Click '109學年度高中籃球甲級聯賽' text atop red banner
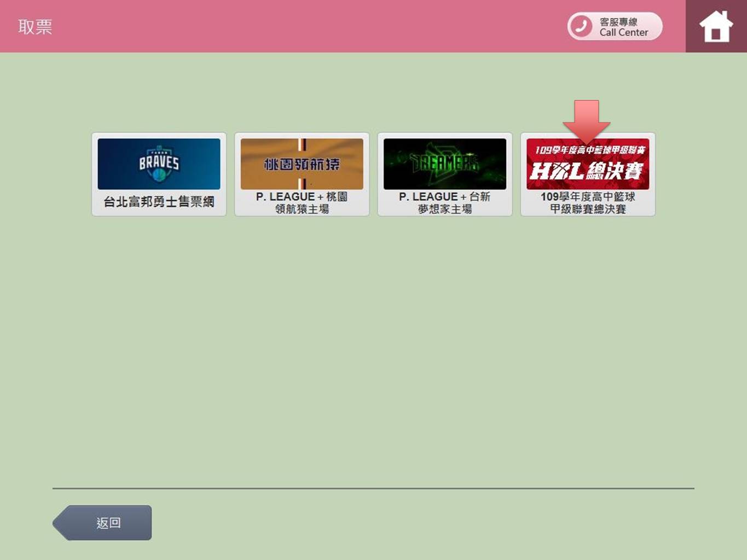 pos(589,150)
